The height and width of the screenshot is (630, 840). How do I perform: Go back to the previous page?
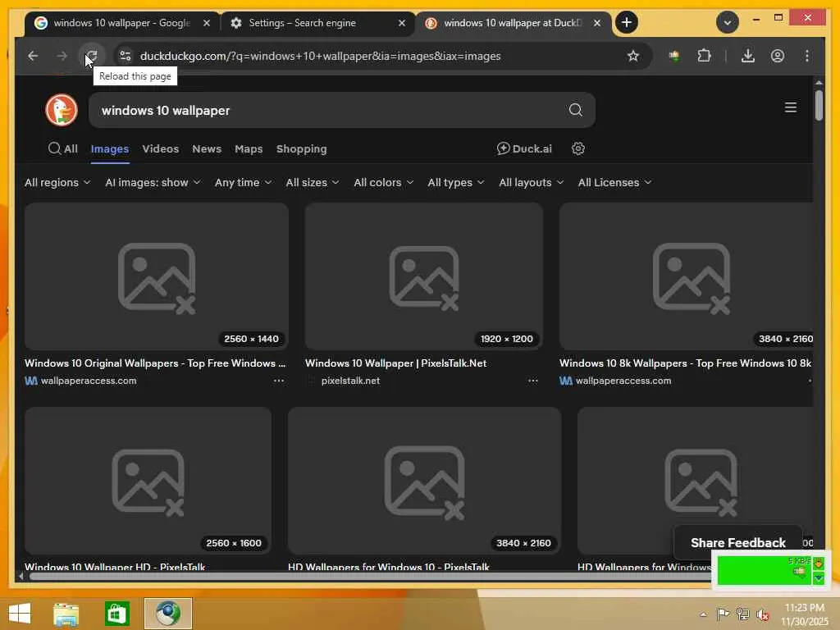tap(33, 56)
